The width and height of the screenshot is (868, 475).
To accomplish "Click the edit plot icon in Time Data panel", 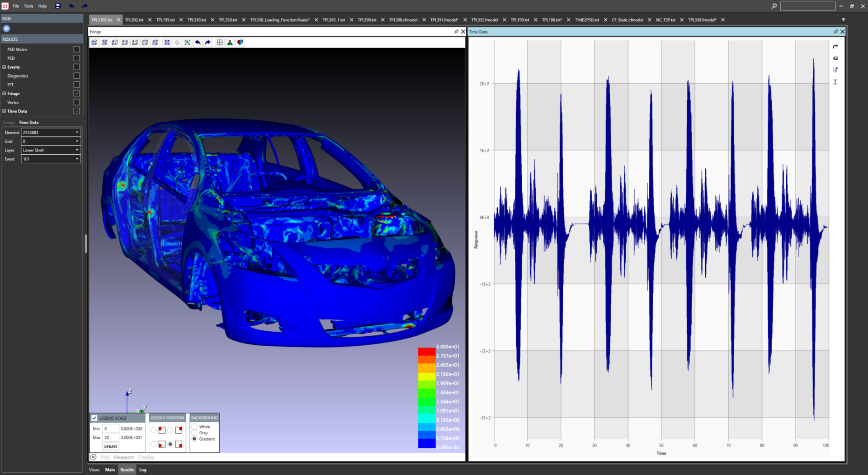I will [835, 70].
